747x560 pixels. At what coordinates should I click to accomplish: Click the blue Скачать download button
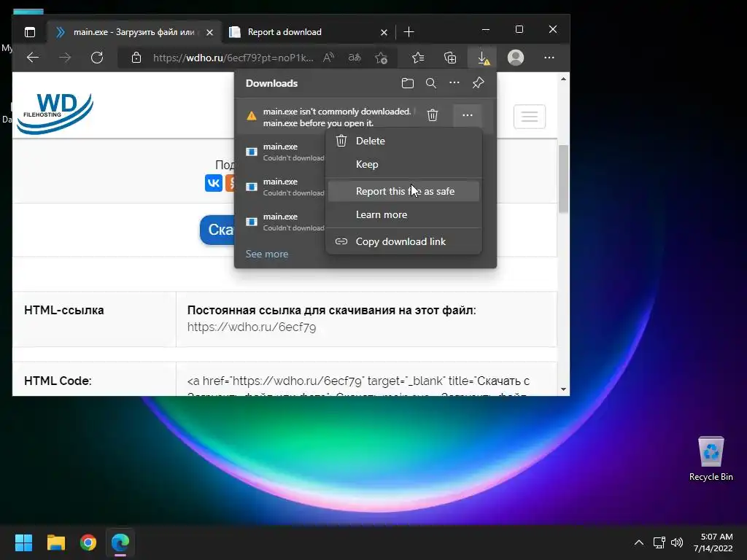[217, 230]
